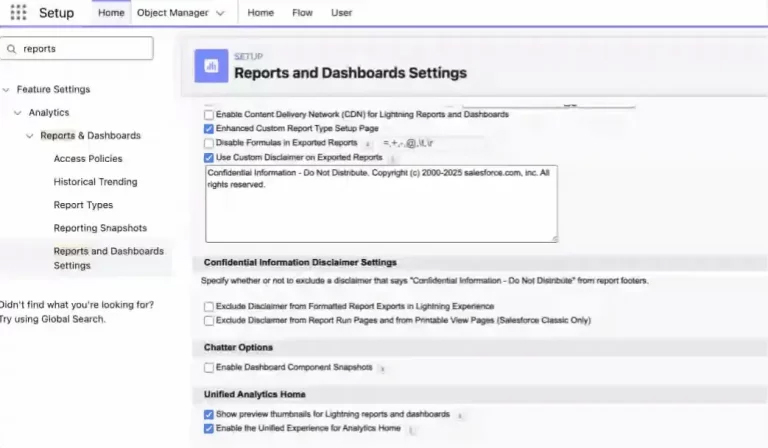Open Report Types in the sidebar
The width and height of the screenshot is (768, 448).
coord(83,205)
